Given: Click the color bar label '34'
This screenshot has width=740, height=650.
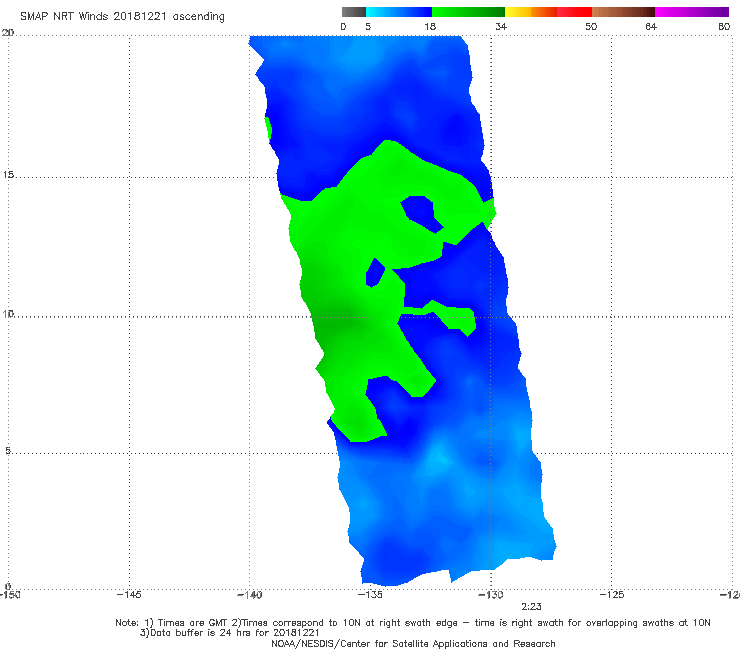Looking at the screenshot, I should [501, 26].
